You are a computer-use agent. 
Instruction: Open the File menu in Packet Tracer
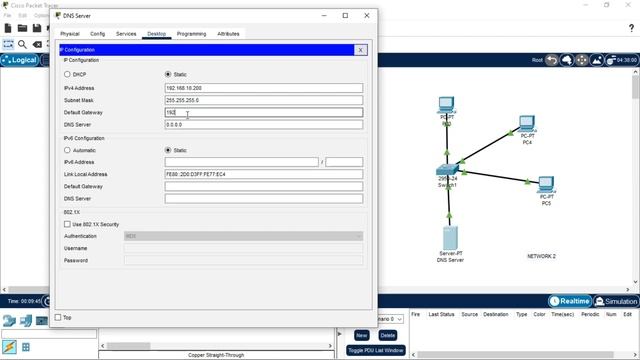click(x=7, y=16)
